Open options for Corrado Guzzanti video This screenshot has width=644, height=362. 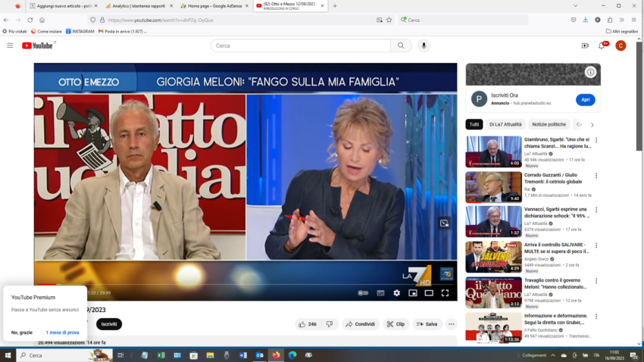coord(596,176)
